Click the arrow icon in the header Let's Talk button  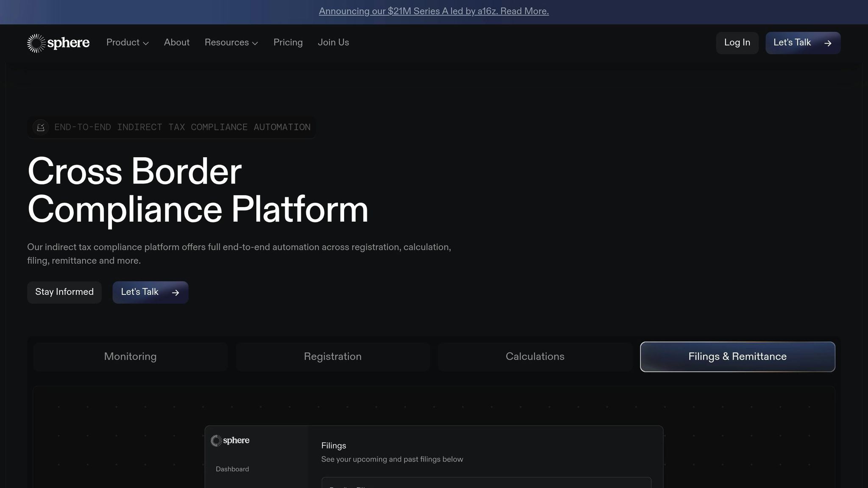(x=827, y=43)
